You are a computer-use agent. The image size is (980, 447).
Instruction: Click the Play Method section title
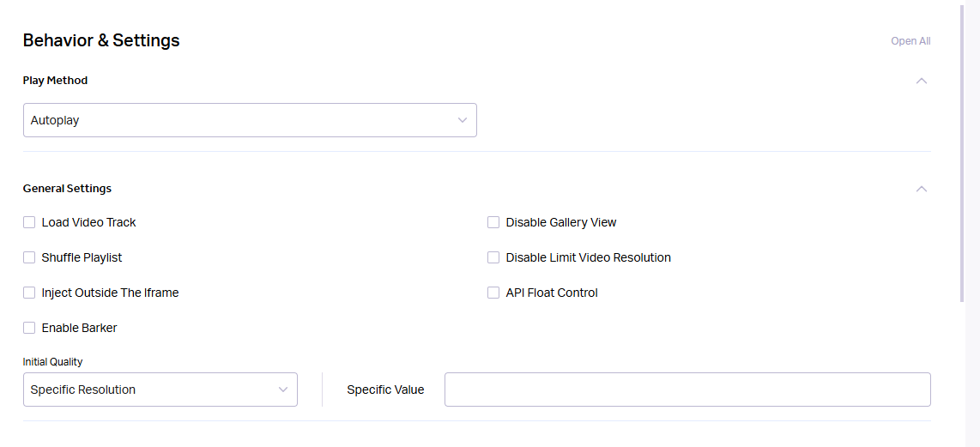coord(55,81)
